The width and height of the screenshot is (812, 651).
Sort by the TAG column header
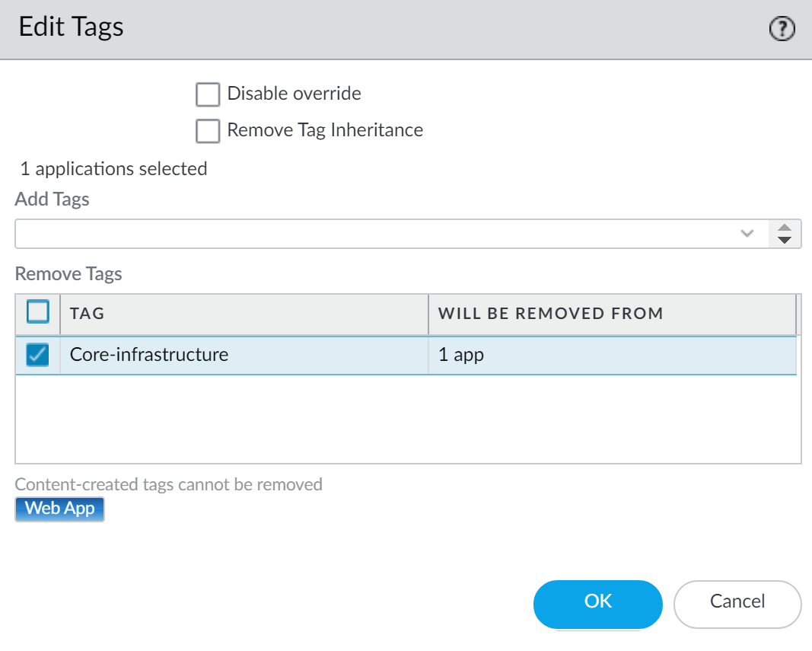[244, 313]
